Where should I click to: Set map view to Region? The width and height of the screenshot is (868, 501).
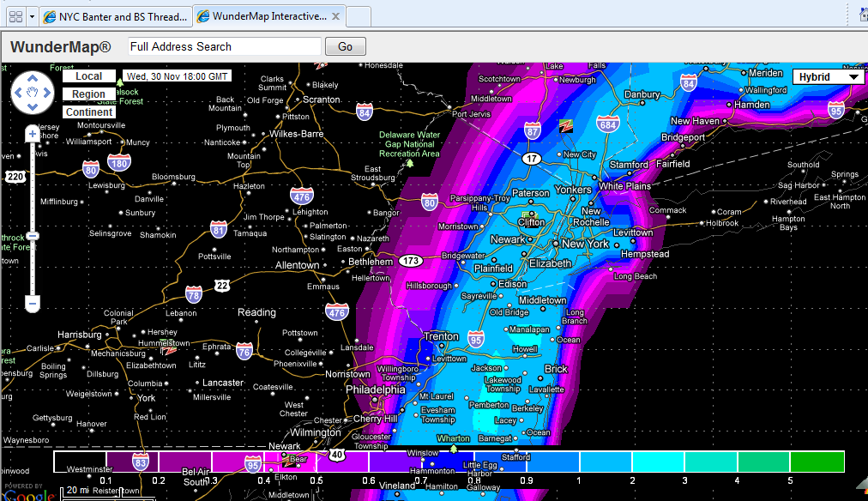tap(89, 94)
